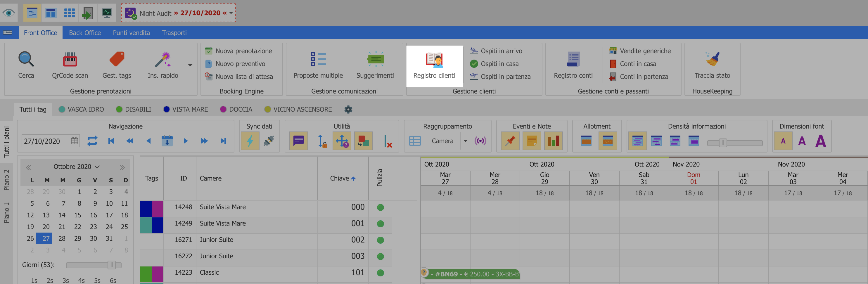Select largest font size A
The image size is (868, 284).
(820, 141)
